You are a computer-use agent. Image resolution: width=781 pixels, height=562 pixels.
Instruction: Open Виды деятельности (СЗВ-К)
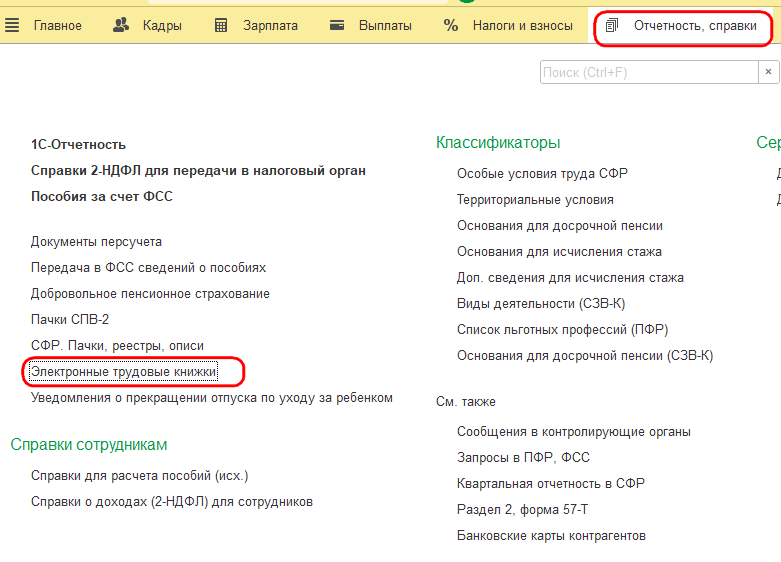point(541,303)
